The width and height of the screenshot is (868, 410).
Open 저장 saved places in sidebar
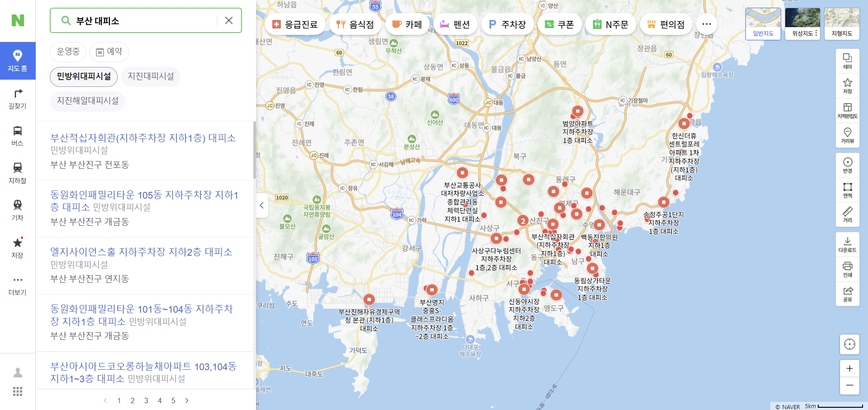click(18, 248)
